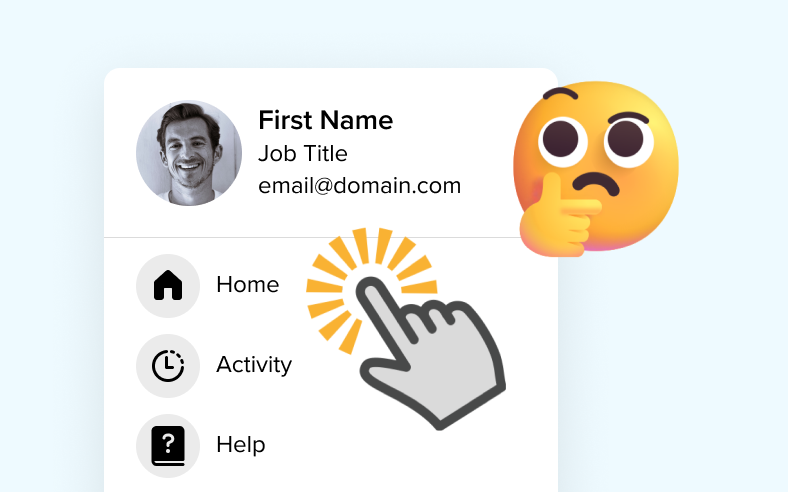This screenshot has width=788, height=492.
Task: Click the emoji's raised right eyebrow
Action: point(628,119)
